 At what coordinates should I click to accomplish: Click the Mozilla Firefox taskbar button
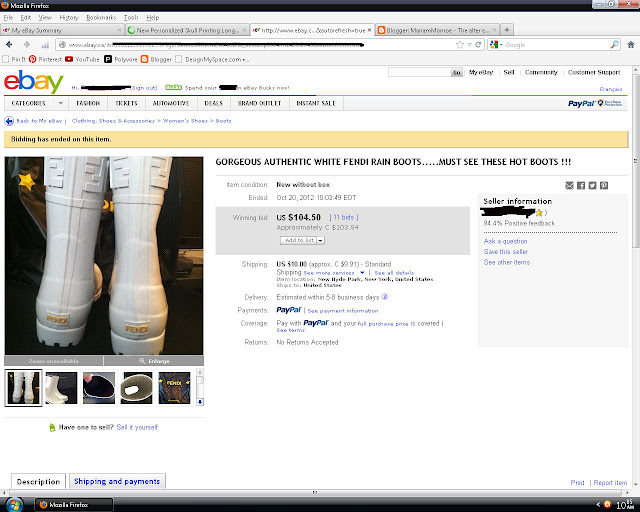(x=73, y=505)
